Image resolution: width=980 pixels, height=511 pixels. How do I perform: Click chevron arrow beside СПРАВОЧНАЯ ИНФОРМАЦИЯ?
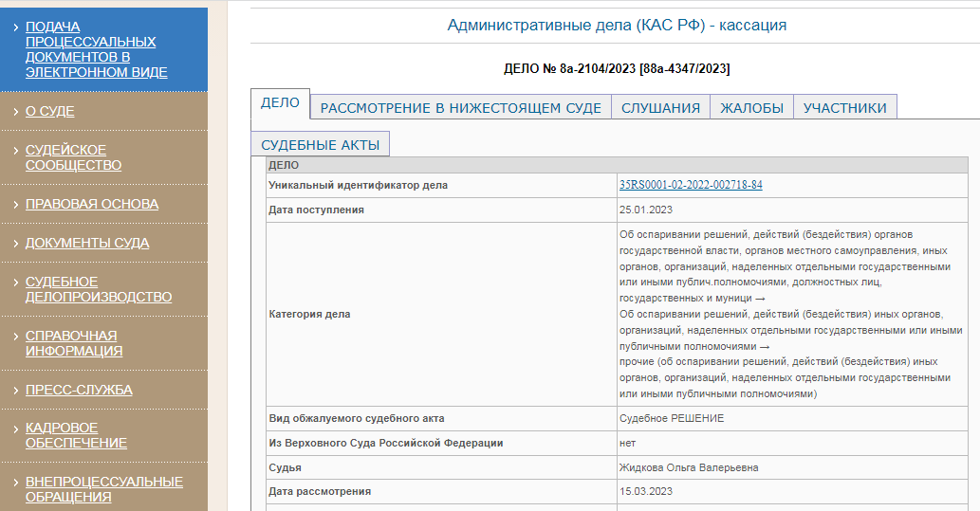pos(16,337)
